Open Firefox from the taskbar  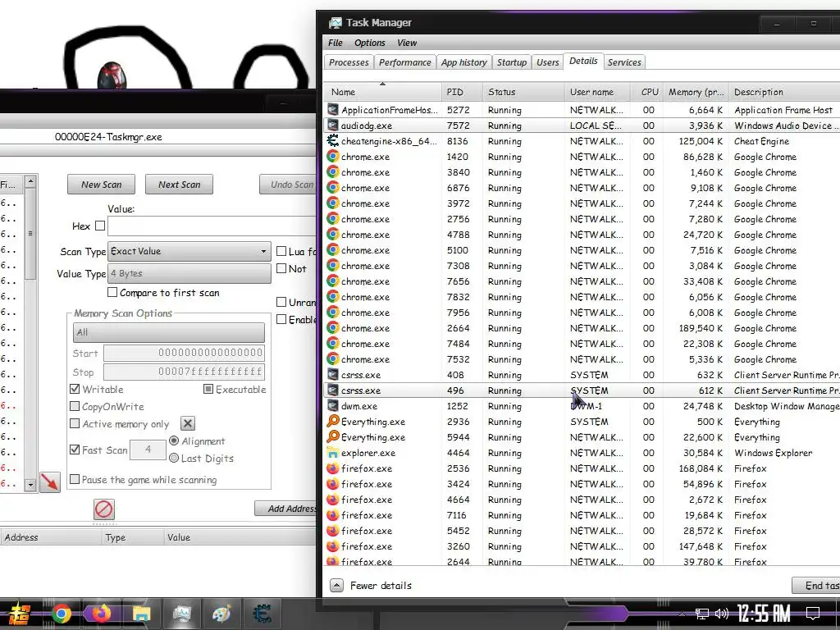[x=101, y=614]
